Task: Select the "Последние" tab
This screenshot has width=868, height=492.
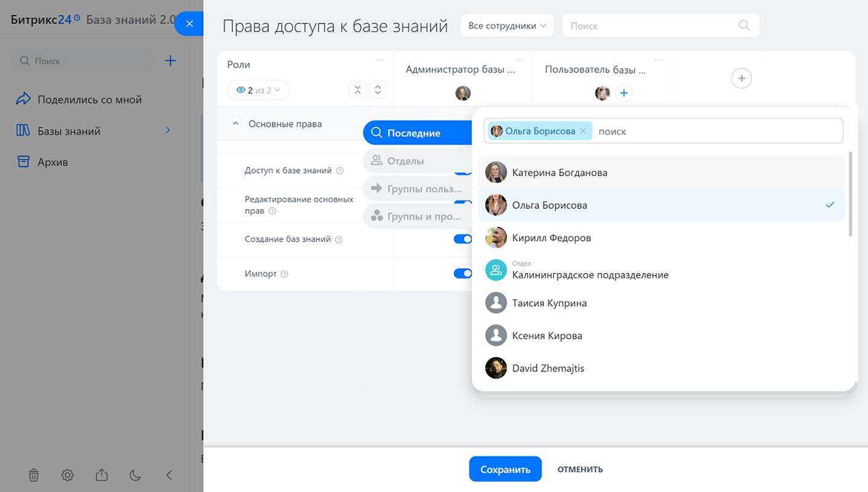Action: (x=418, y=133)
